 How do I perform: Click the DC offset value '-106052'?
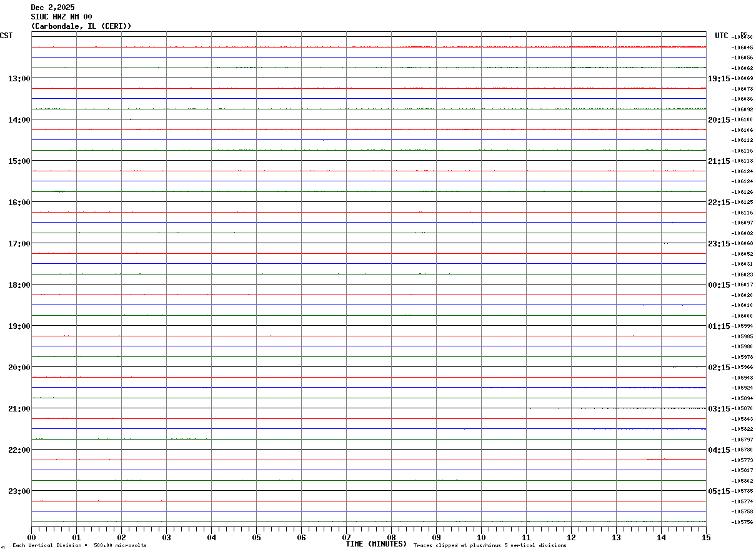[742, 254]
